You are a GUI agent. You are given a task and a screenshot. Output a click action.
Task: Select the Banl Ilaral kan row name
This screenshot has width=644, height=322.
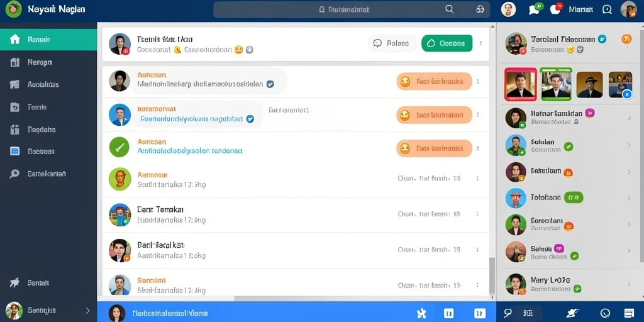coord(161,245)
